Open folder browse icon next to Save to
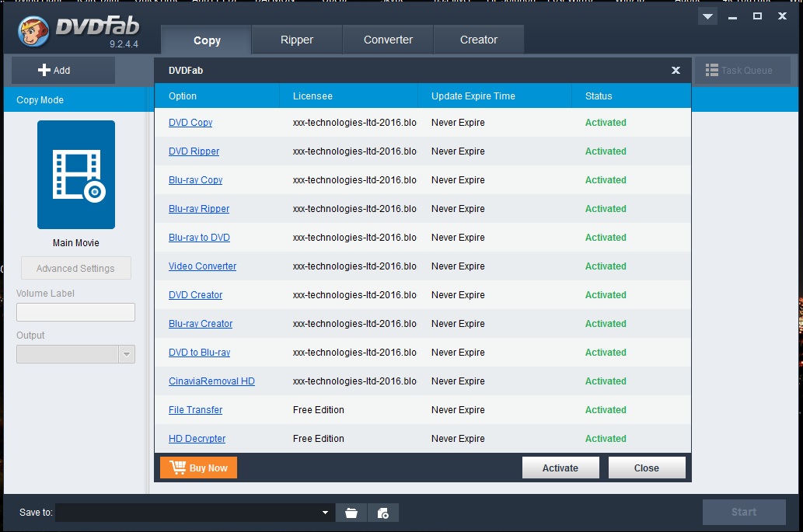Viewport: 803px width, 532px height. [x=351, y=513]
